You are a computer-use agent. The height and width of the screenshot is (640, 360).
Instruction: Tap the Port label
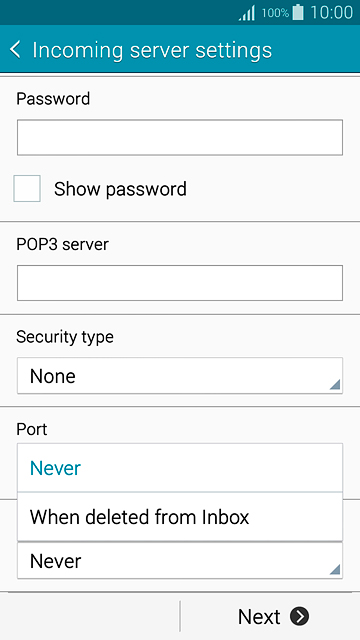click(x=32, y=429)
